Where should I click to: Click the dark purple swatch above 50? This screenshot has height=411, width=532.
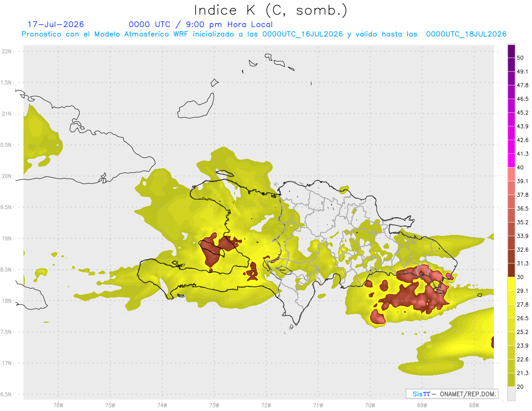pos(511,51)
